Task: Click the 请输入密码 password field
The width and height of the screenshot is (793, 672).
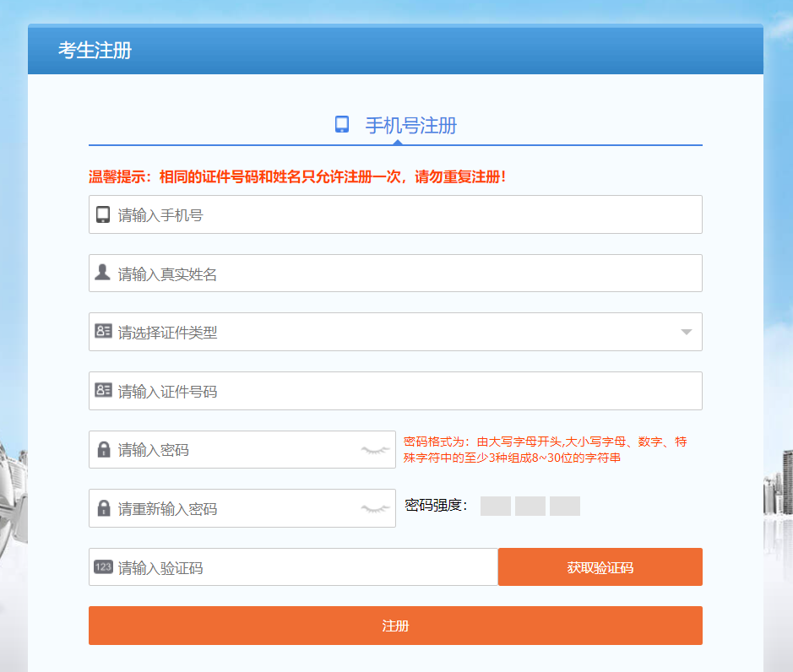Action: pyautogui.click(x=236, y=449)
